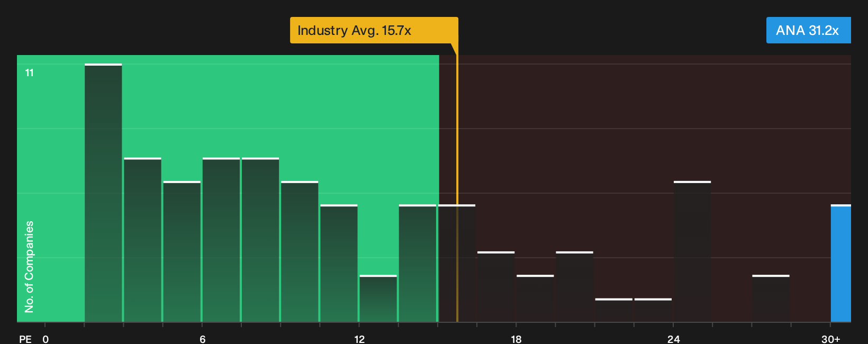Click the '11' y-axis value
The image size is (868, 344).
click(30, 73)
